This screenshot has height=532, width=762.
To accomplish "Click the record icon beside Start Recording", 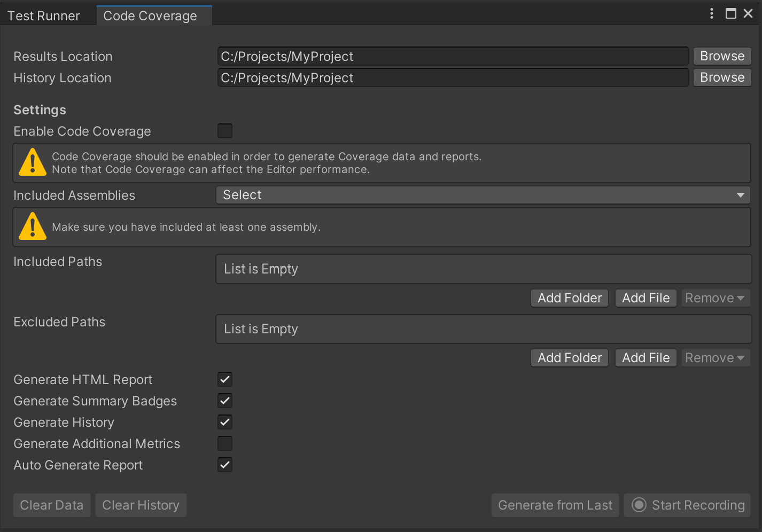I will (639, 505).
